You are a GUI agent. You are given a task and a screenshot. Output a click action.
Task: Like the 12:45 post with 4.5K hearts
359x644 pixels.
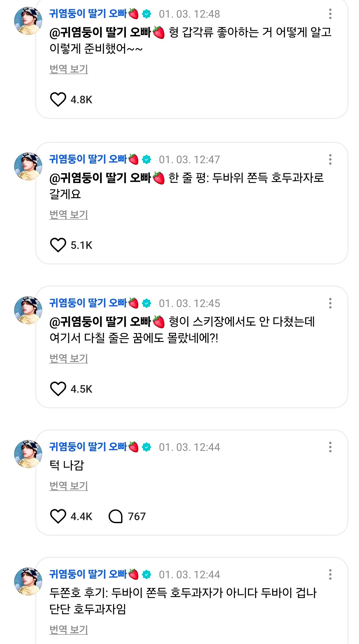(58, 389)
